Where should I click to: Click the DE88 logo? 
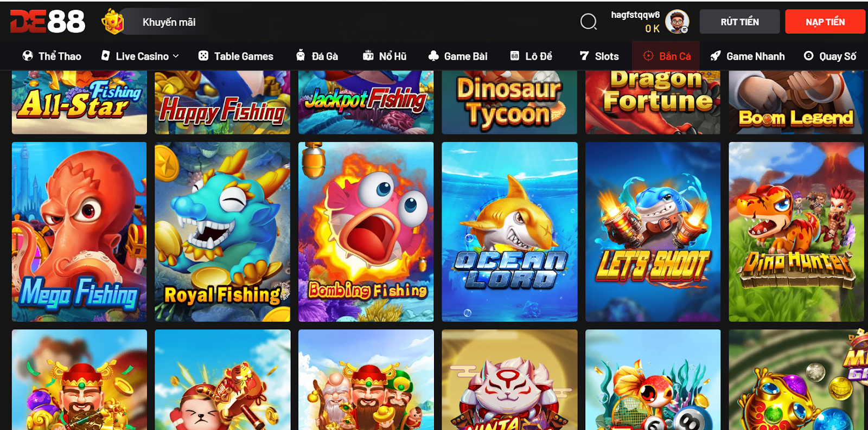click(x=48, y=22)
